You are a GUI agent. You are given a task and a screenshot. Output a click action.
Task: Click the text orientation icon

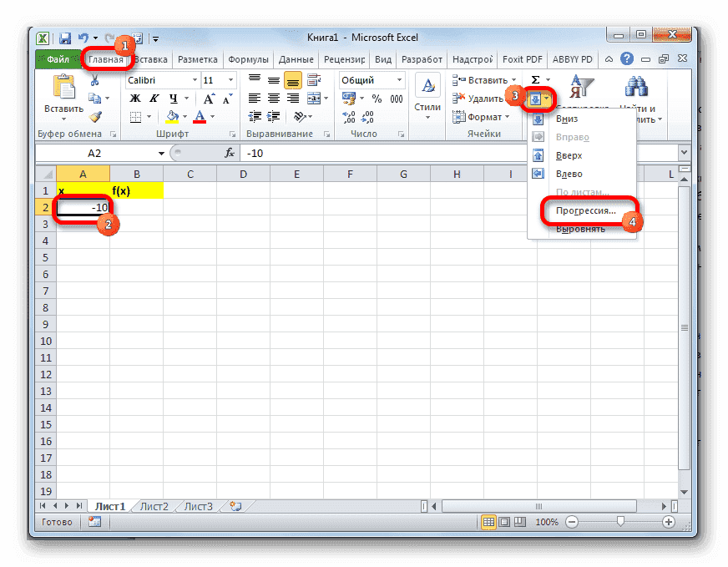coord(300,117)
